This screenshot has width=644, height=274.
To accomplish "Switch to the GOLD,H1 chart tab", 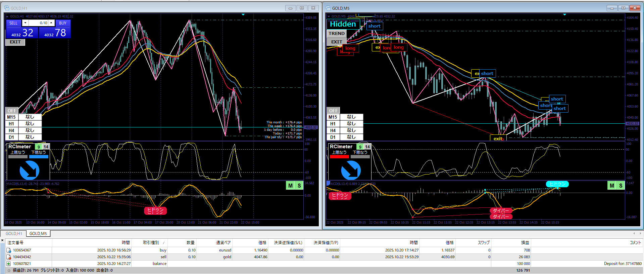I will [14, 234].
